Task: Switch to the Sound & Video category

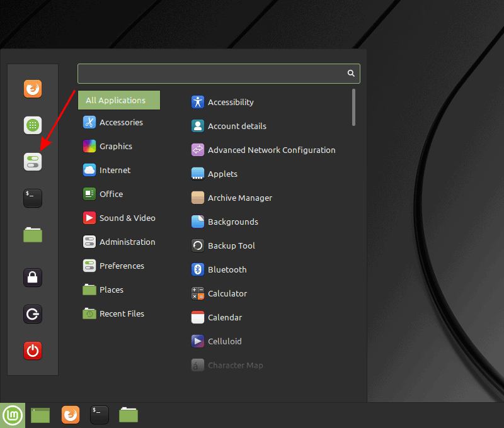Action: (127, 218)
